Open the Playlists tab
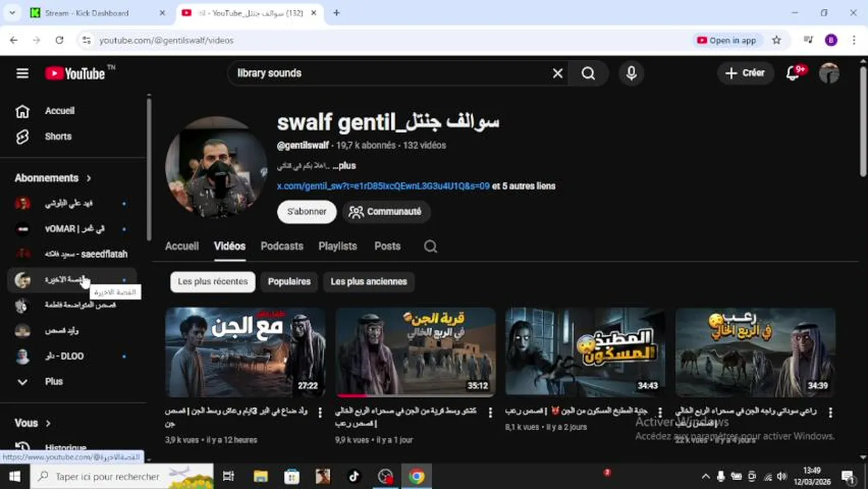 338,247
